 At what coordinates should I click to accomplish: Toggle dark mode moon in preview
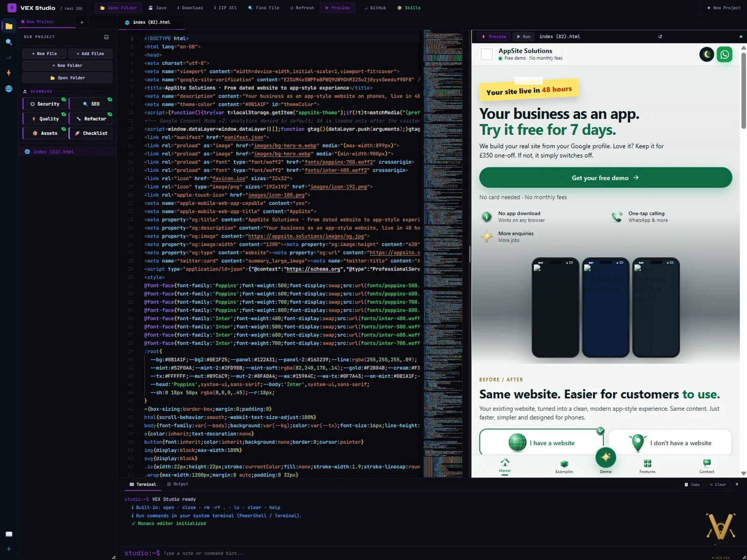click(707, 55)
